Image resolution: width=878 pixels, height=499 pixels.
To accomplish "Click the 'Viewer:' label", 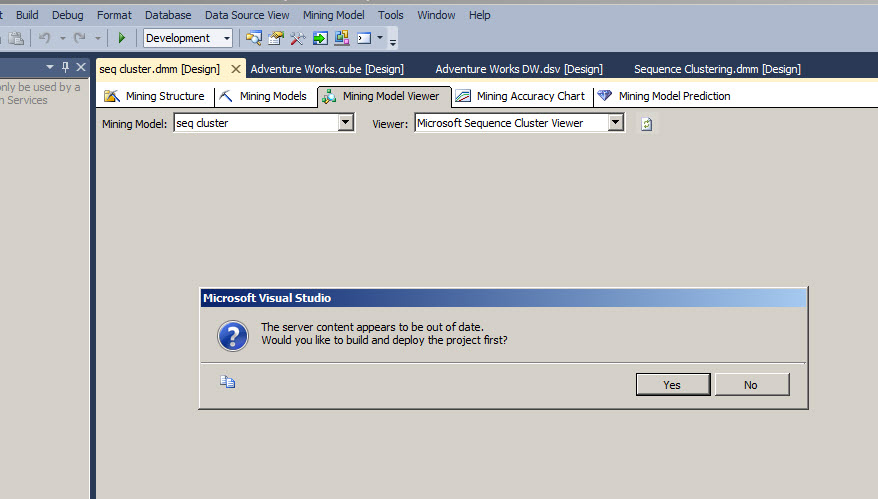I will [x=390, y=124].
